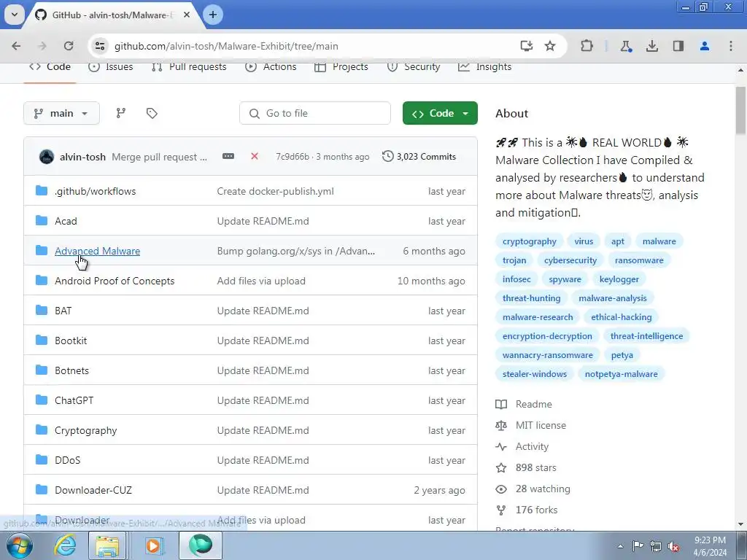747x560 pixels.
Task: Open the Botnets folder
Action: click(x=72, y=371)
